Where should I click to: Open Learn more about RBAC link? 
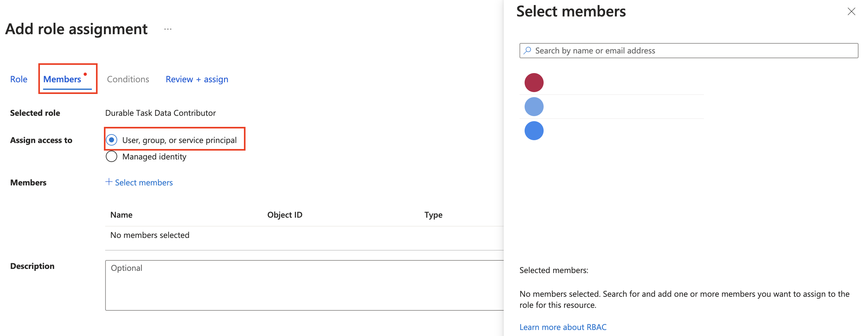point(563,327)
